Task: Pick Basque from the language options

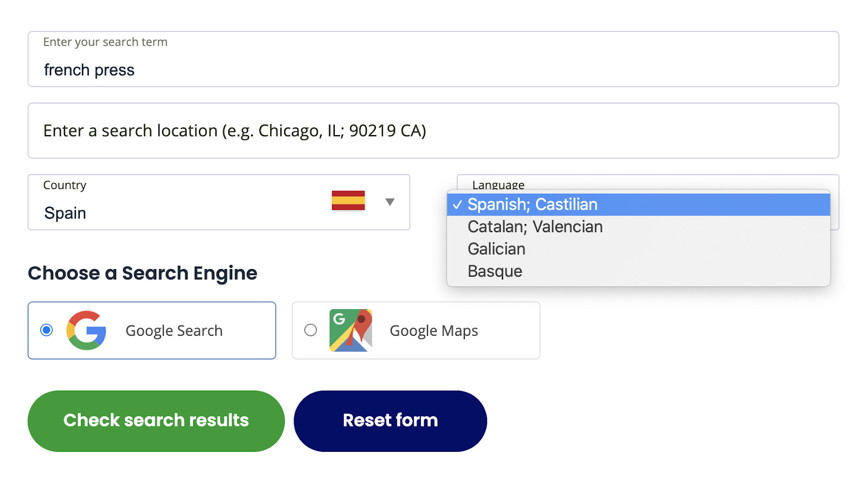Action: tap(495, 271)
